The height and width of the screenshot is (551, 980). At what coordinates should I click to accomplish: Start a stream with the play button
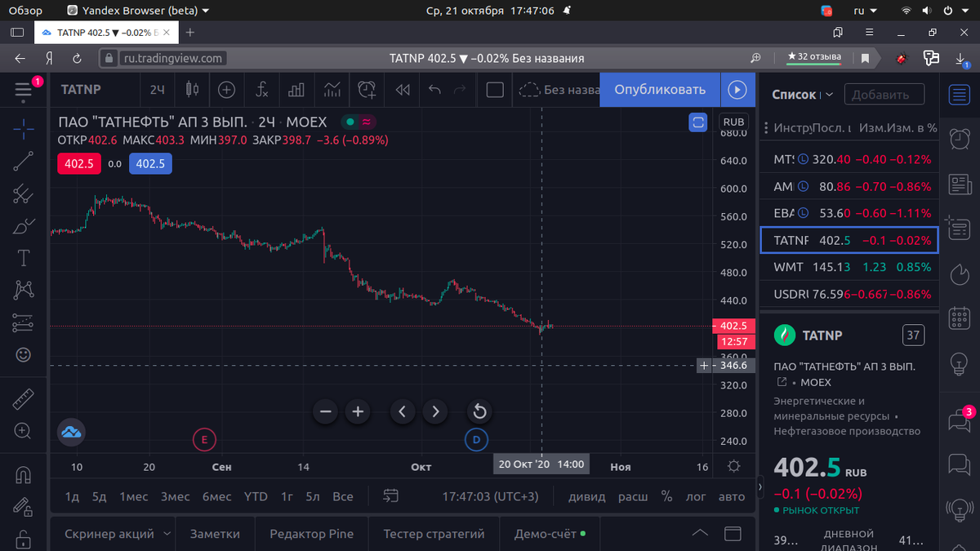pos(737,89)
